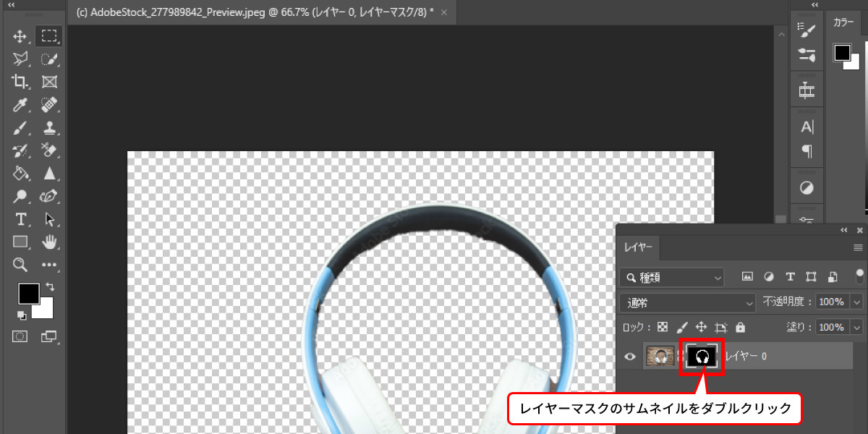868x434 pixels.
Task: Toggle visibility of レイヤー 0
Action: 630,356
